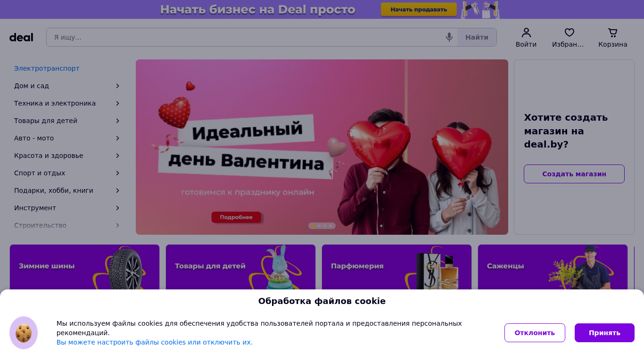644x362 pixels.
Task: Expand Дом и сад category chevron
Action: tap(118, 86)
